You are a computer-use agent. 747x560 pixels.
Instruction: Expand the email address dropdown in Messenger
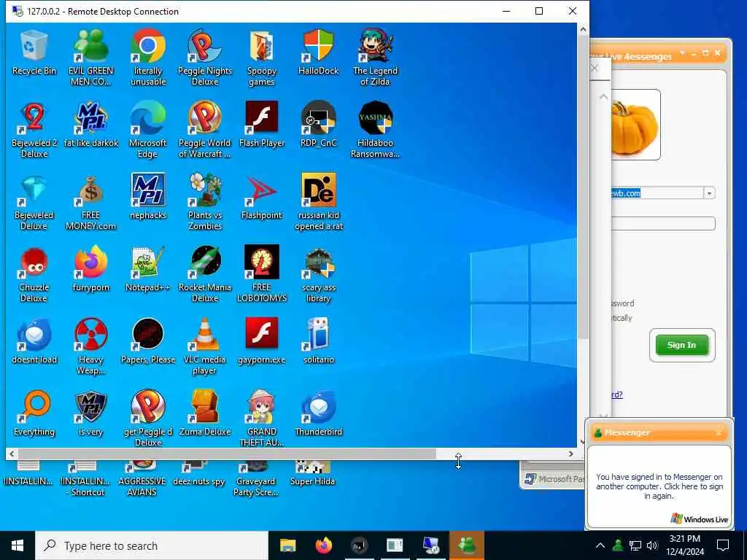point(709,193)
